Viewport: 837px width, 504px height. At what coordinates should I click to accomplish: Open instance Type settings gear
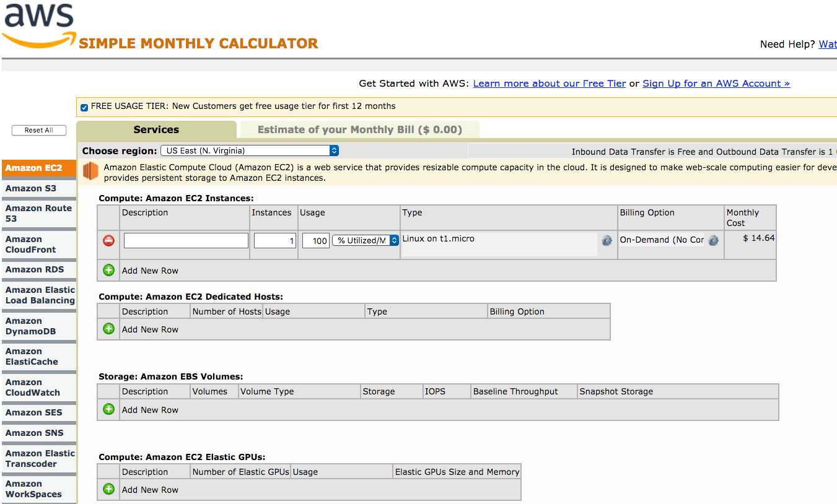tap(607, 240)
